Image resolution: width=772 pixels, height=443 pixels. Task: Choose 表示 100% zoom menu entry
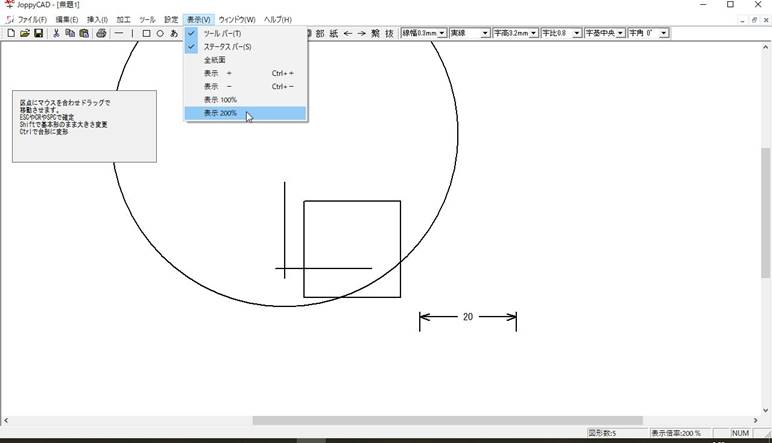pyautogui.click(x=220, y=100)
